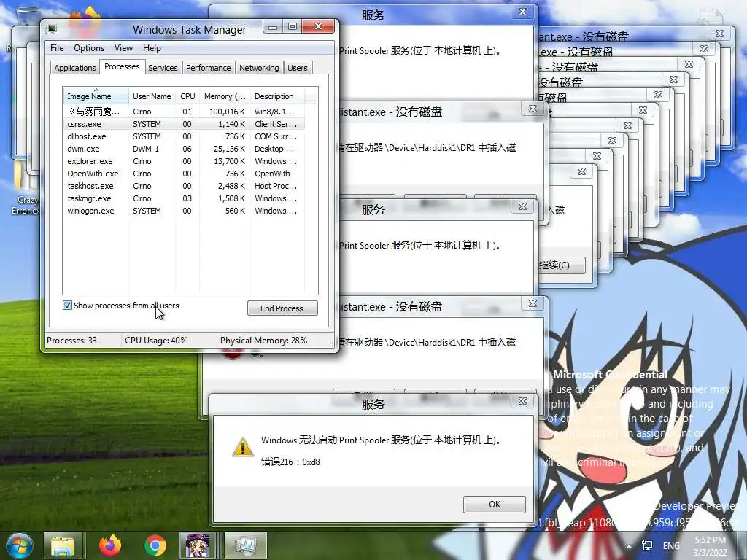Select the taskmgr.exe process row
Image resolution: width=747 pixels, height=560 pixels.
click(184, 198)
